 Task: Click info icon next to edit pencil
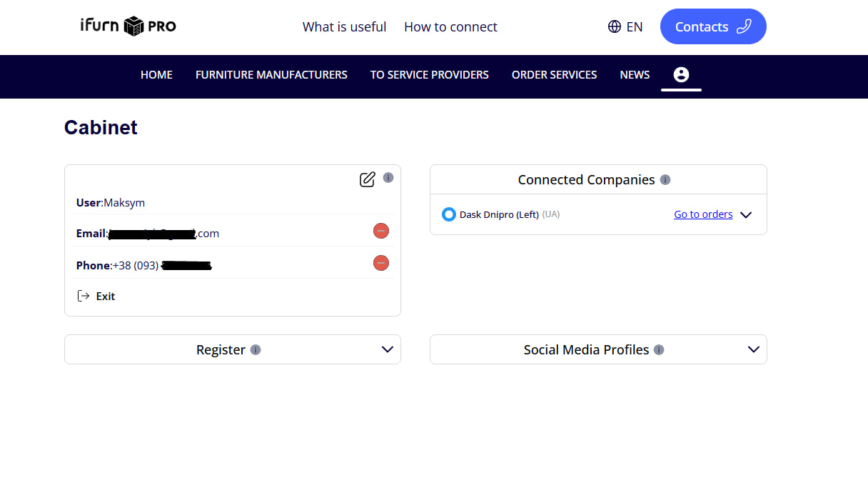(388, 178)
